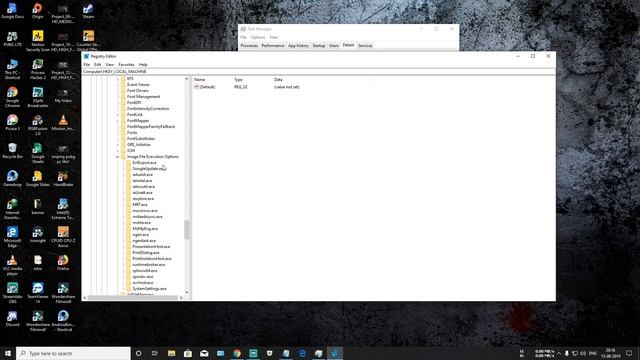Screen dimensions: 640x360
Task: Select the RGBFusion 2.0 icon
Action: (x=38, y=125)
